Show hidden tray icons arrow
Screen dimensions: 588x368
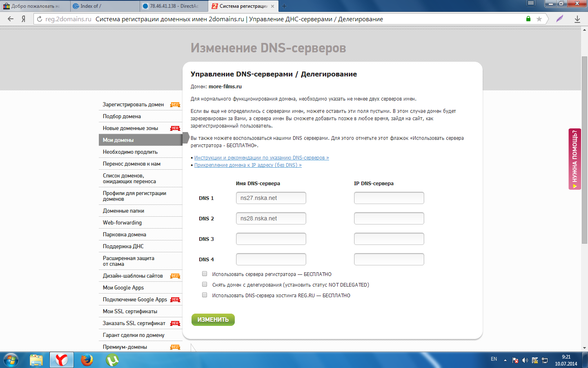505,360
